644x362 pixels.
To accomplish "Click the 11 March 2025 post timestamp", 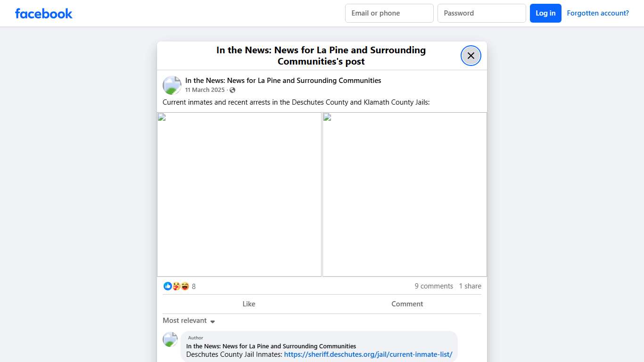I will pos(205,90).
